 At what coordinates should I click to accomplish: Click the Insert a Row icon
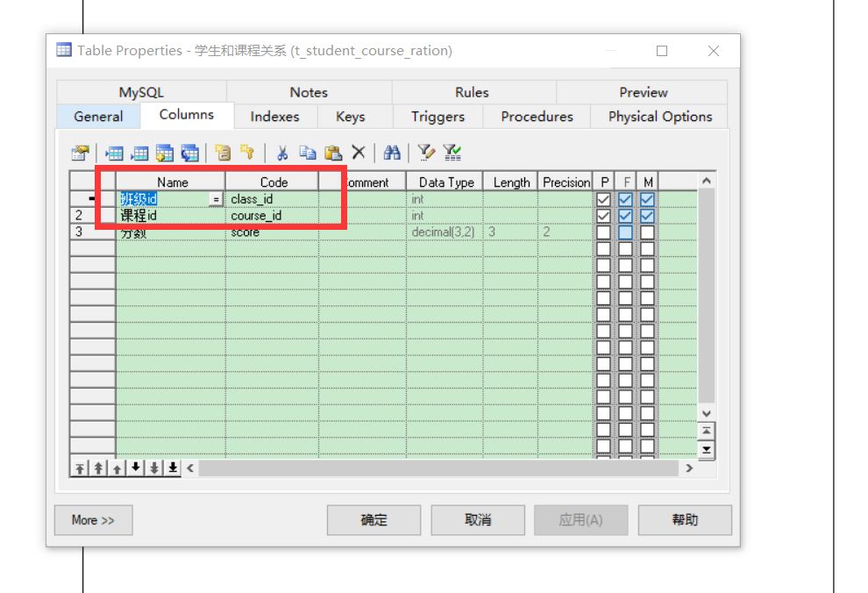(x=114, y=153)
